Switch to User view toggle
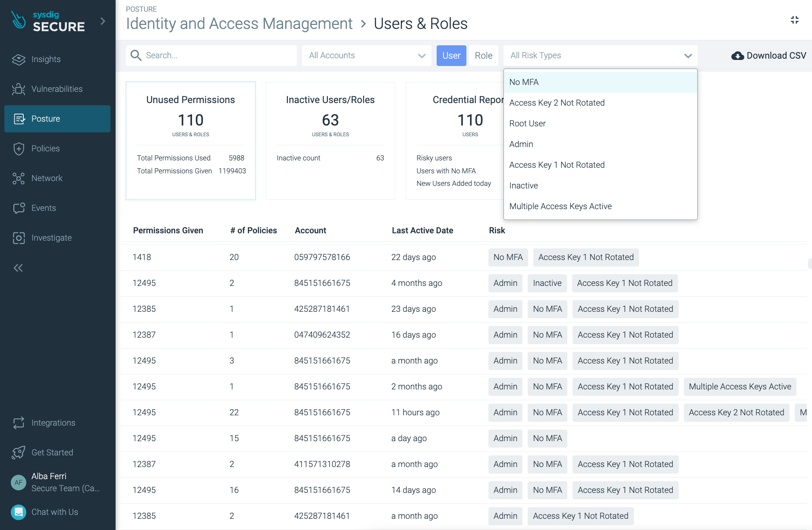This screenshot has width=812, height=530. 451,55
